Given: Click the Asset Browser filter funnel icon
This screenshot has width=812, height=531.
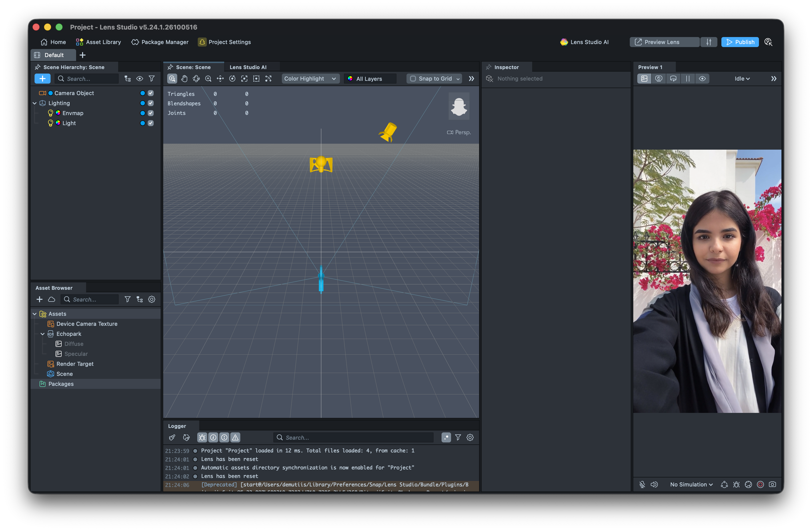Looking at the screenshot, I should [x=127, y=300].
